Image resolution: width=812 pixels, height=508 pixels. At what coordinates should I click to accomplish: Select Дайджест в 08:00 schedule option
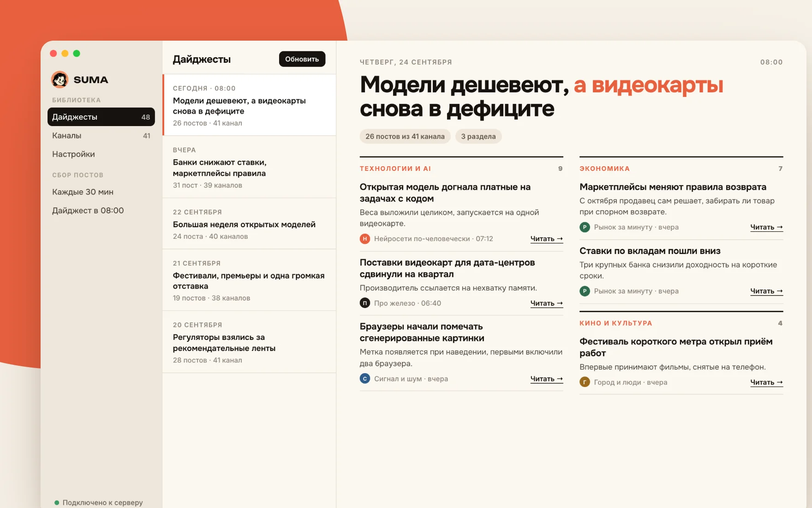(x=101, y=211)
